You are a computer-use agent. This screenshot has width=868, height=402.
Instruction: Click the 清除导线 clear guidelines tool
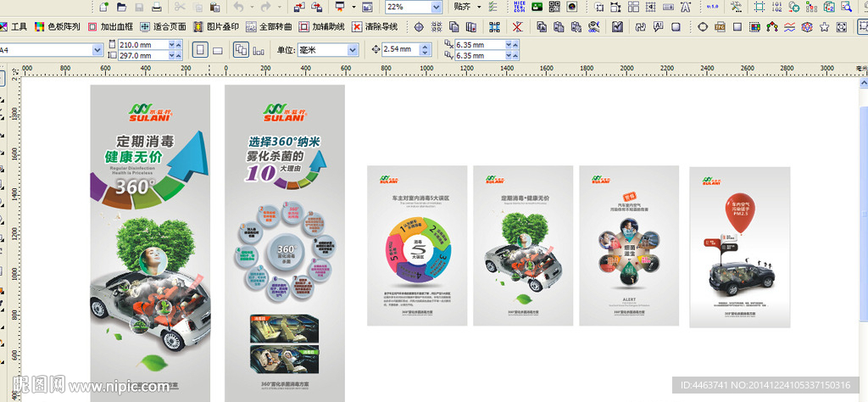click(x=375, y=26)
